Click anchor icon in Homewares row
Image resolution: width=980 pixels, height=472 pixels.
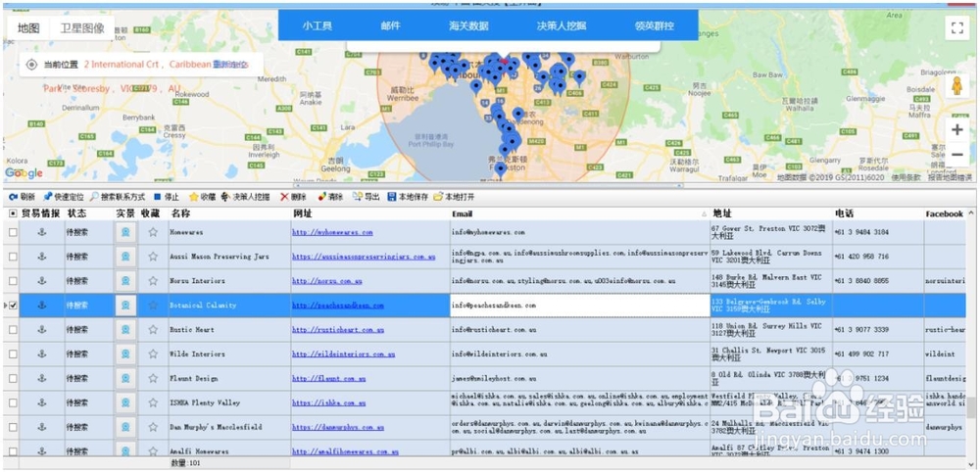click(42, 232)
